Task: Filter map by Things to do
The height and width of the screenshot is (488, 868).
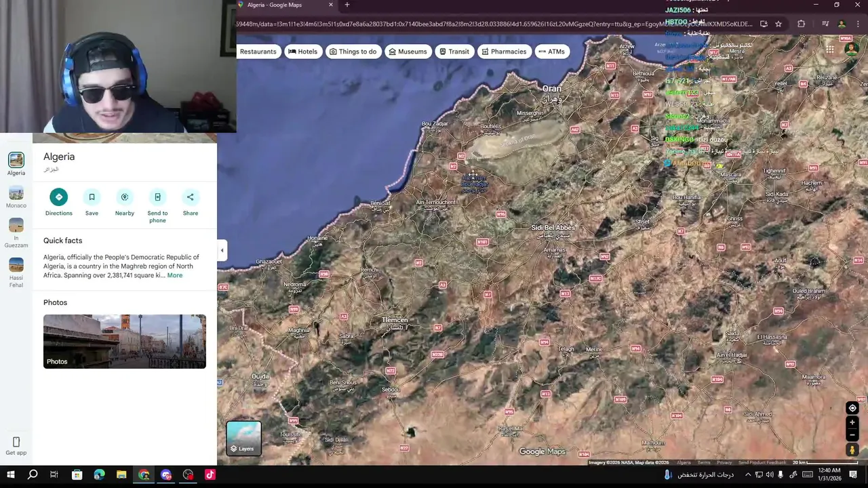Action: [353, 52]
